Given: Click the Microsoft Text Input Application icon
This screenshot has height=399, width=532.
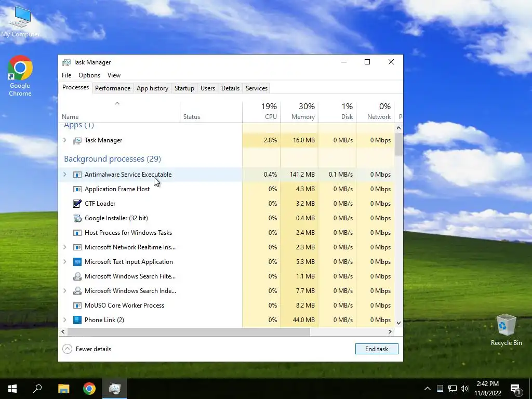Looking at the screenshot, I should (77, 262).
